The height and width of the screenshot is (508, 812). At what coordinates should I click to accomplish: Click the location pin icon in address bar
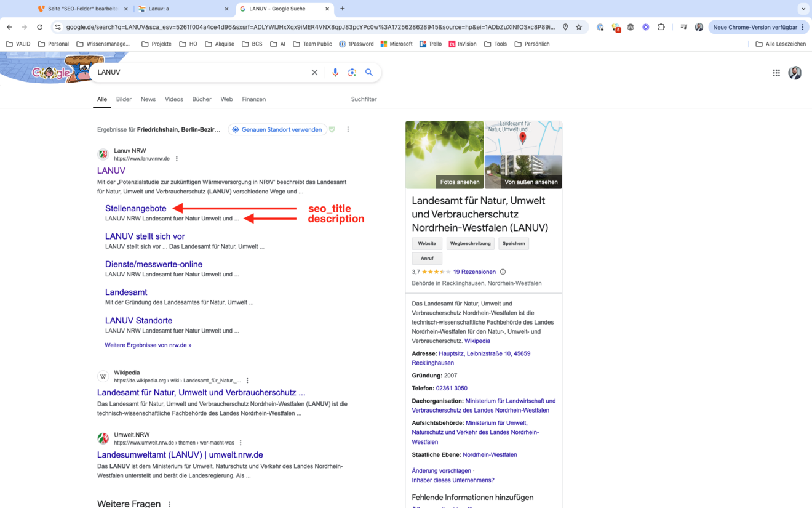[565, 27]
